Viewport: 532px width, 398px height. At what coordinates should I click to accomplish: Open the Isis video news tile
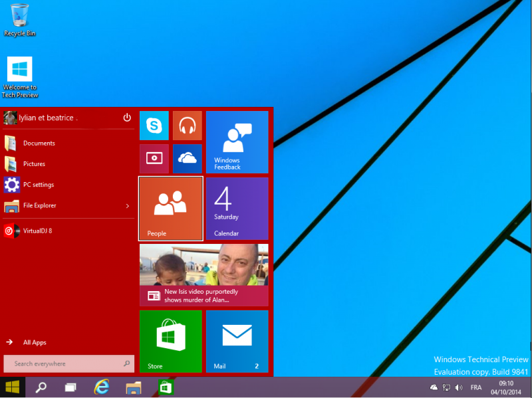click(x=203, y=274)
